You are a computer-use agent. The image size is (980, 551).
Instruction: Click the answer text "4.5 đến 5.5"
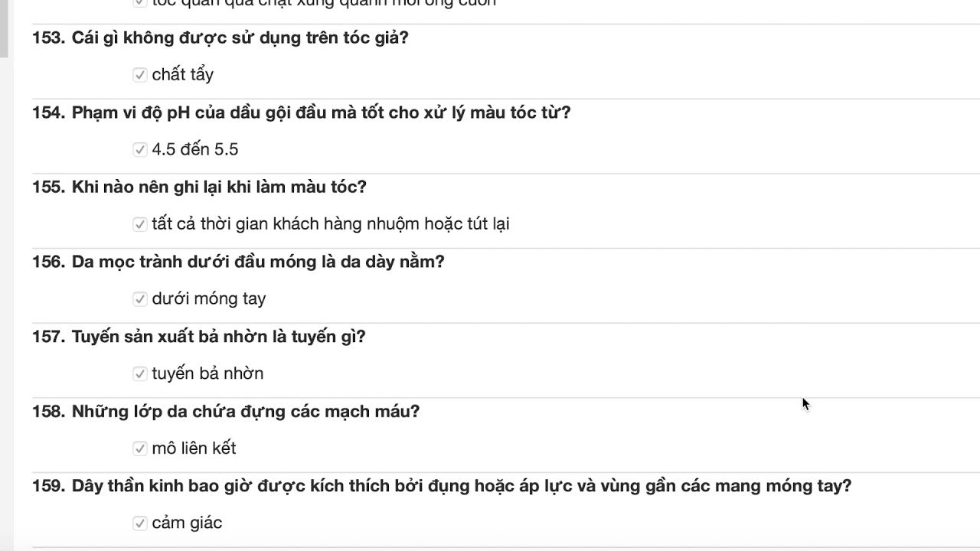tap(195, 149)
